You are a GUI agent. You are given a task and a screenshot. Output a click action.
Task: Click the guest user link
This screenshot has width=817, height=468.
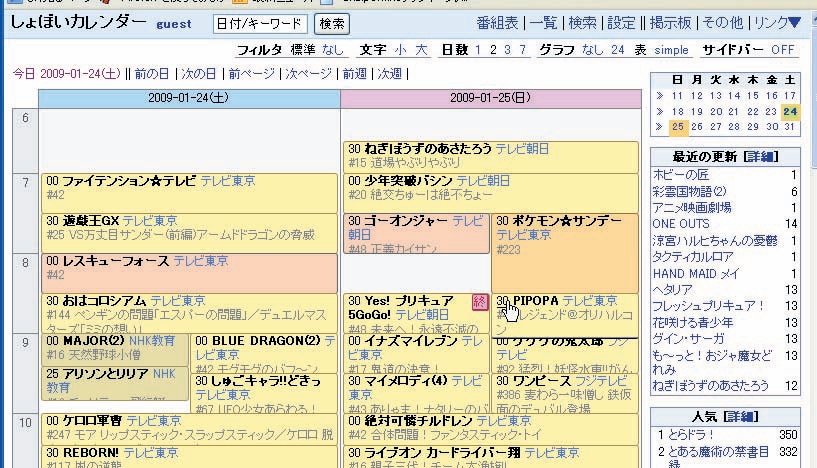[174, 24]
